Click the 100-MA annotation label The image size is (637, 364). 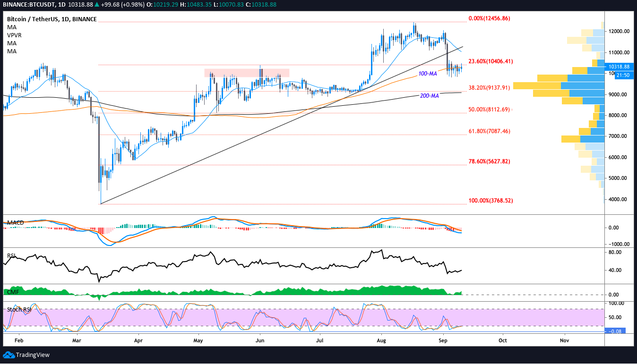(x=428, y=74)
